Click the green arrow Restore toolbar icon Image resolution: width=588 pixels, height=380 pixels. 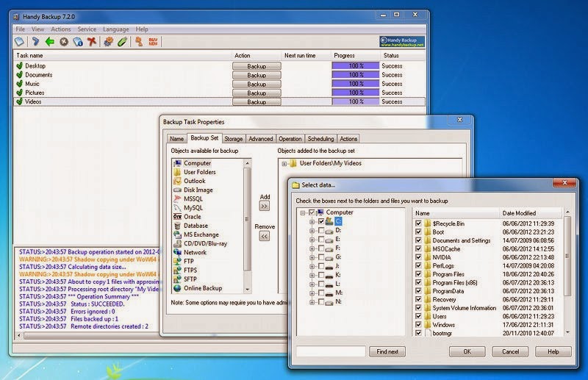click(x=49, y=41)
